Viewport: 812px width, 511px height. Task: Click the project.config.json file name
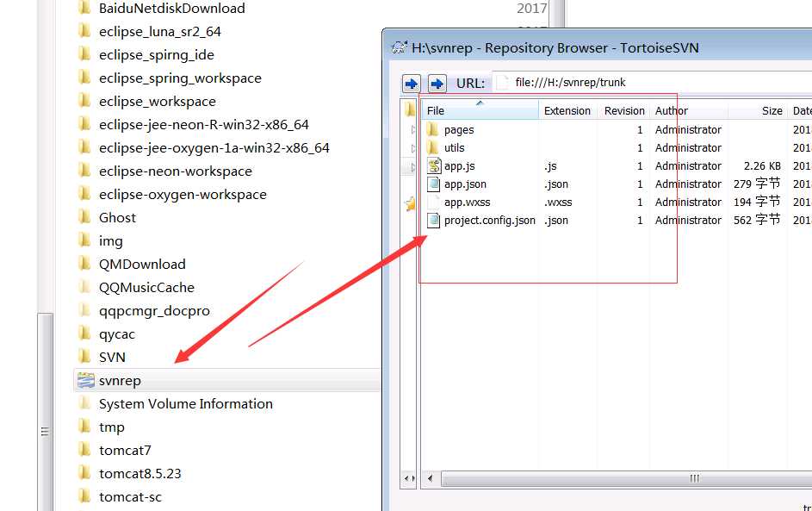pos(489,221)
